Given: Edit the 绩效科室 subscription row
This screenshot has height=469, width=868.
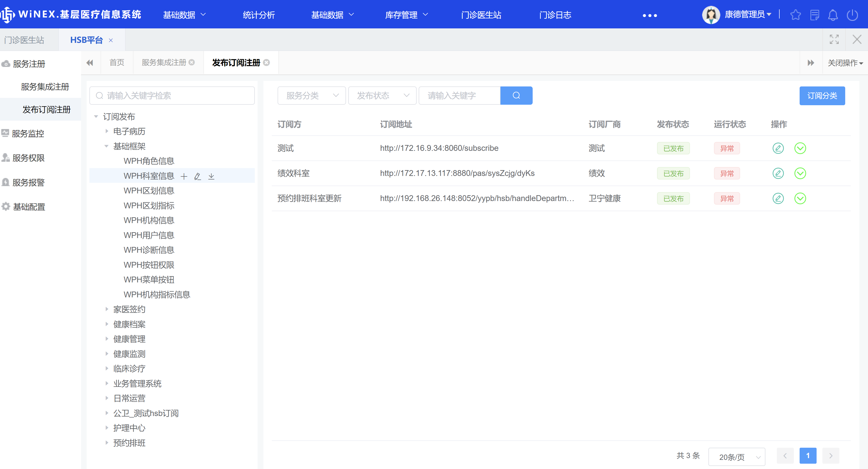Looking at the screenshot, I should point(778,173).
